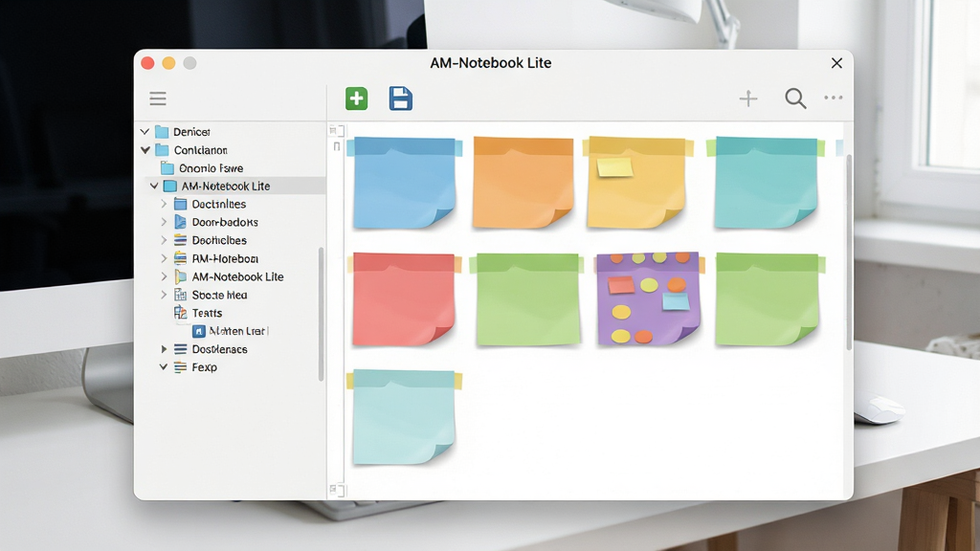Expand the Sbocte Mea node
The height and width of the screenshot is (551, 980).
(x=164, y=295)
